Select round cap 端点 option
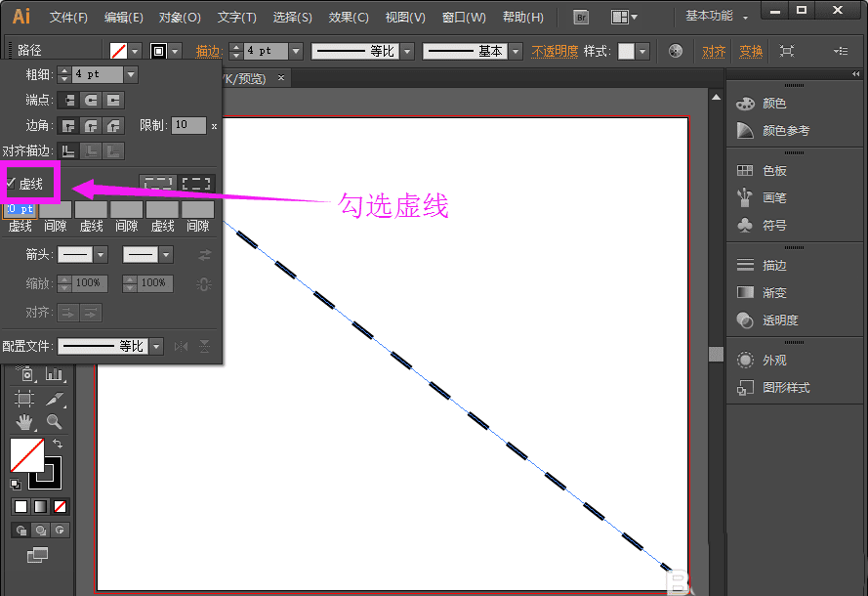Screen dimensions: 868x596 [x=91, y=101]
